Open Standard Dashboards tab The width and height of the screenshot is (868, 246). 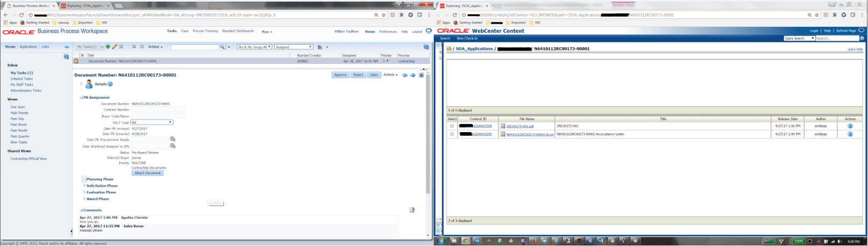[238, 31]
